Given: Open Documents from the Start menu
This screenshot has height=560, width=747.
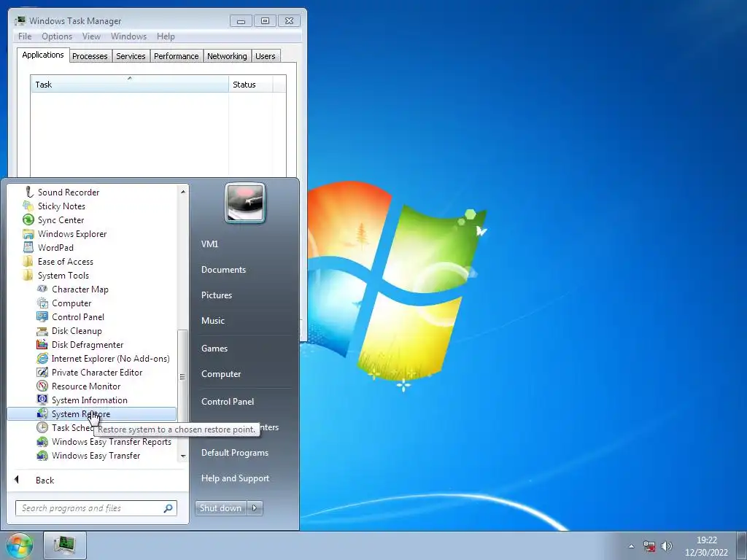Looking at the screenshot, I should 223,270.
